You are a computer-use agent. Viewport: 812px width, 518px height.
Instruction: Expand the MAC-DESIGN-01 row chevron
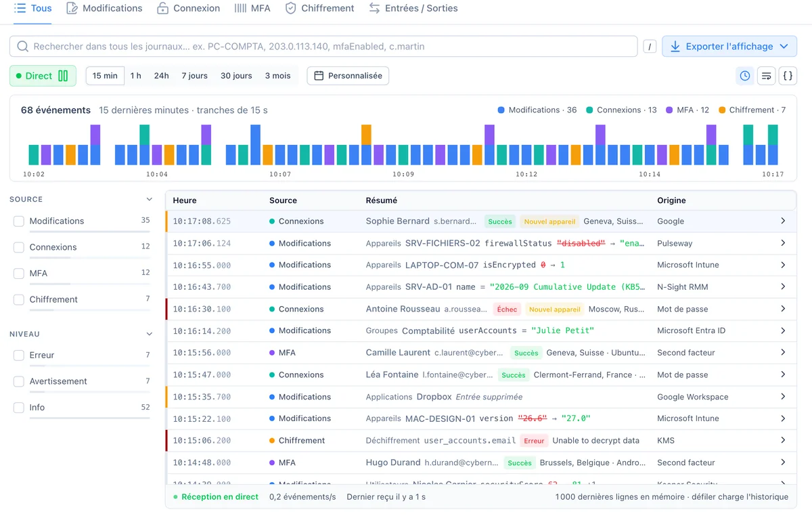coord(783,418)
